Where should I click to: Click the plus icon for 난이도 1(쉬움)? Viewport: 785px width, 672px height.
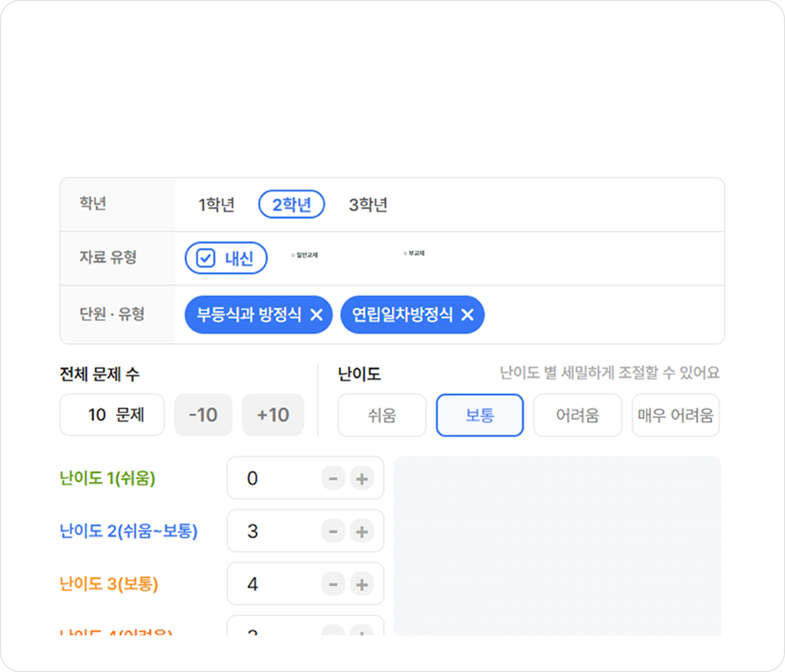(361, 478)
